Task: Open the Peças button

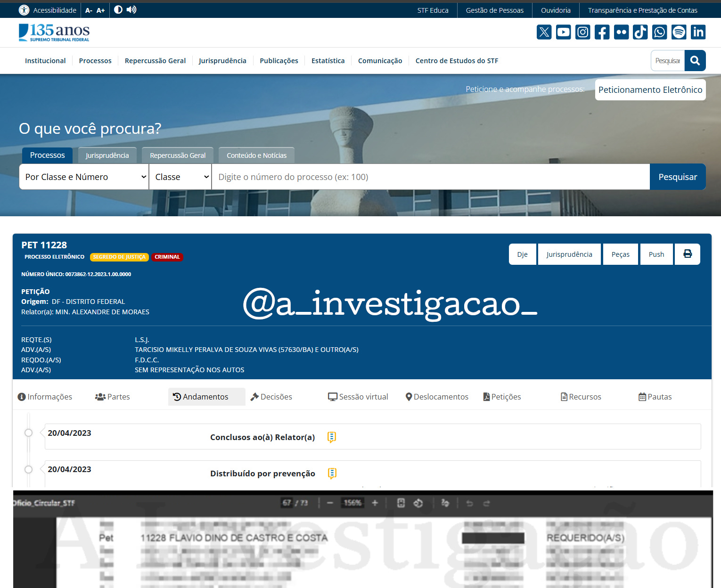Action: (620, 254)
